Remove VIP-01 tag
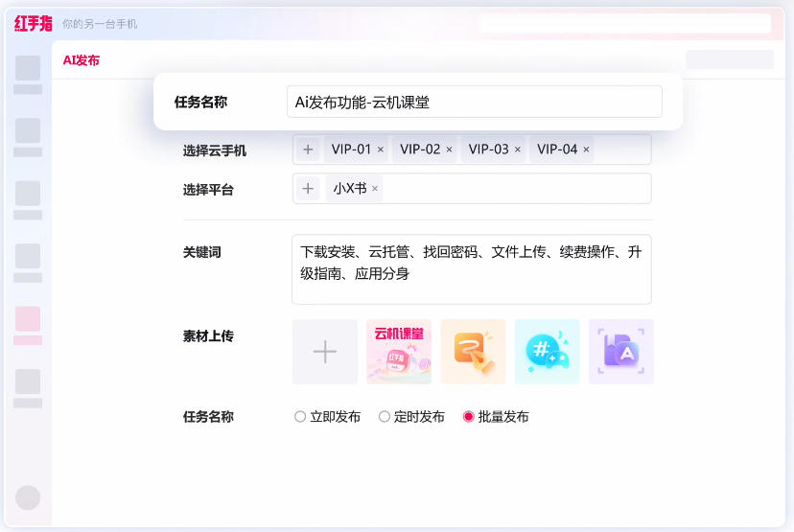 click(381, 150)
